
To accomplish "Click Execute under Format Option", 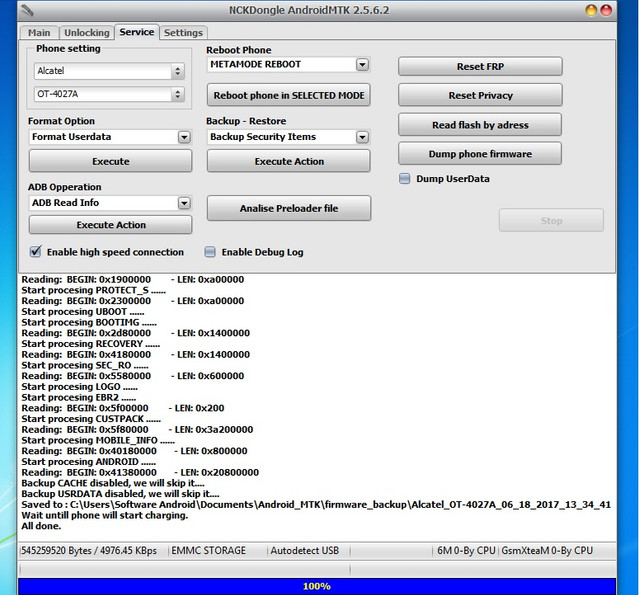I will pos(110,161).
